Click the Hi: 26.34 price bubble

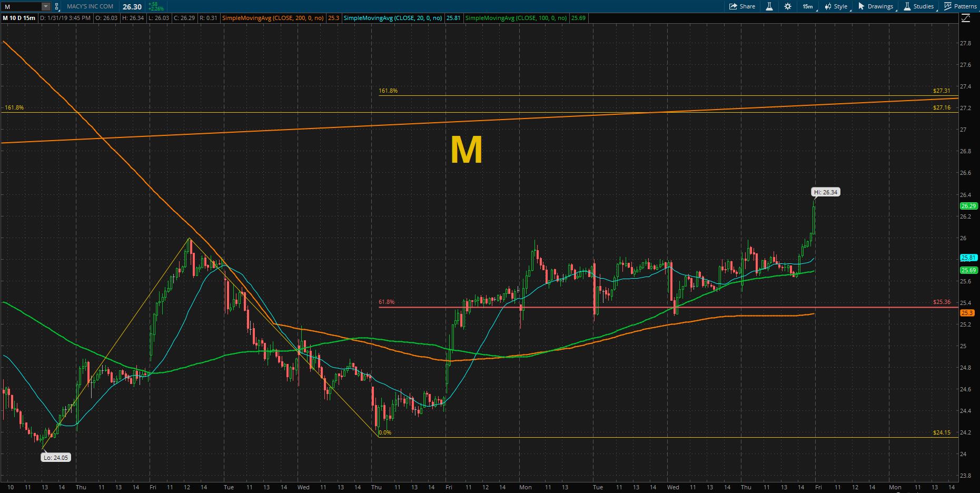825,192
